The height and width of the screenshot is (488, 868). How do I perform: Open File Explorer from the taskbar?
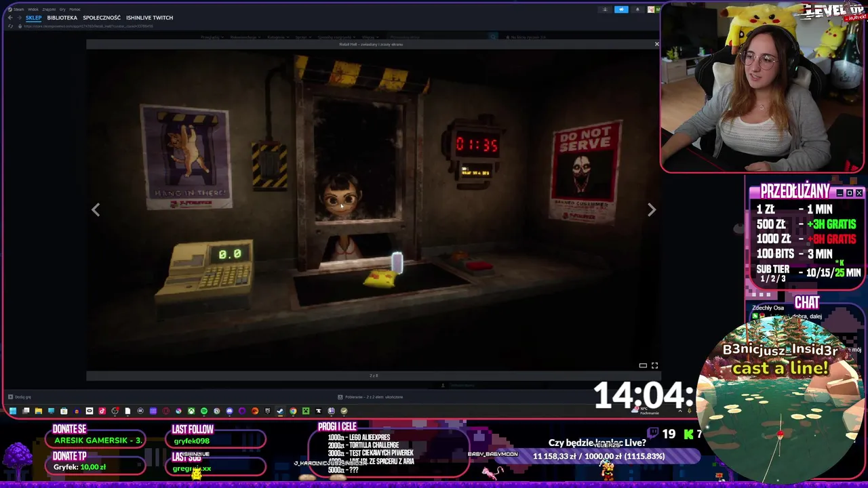pyautogui.click(x=39, y=411)
